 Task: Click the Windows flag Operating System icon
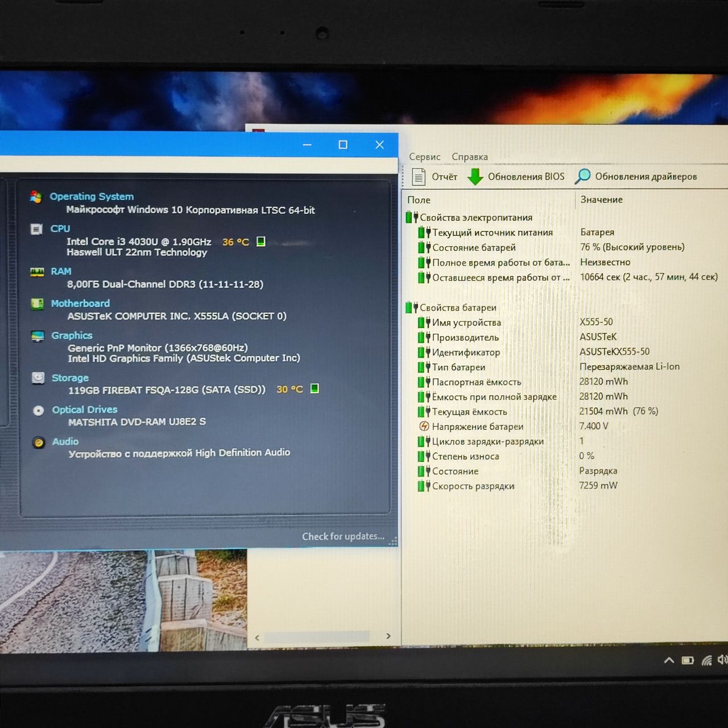click(x=36, y=197)
